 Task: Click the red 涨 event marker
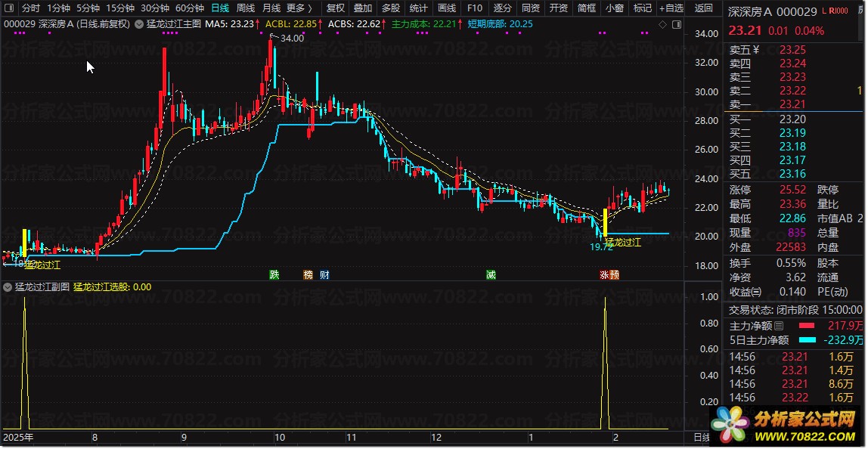pos(604,274)
